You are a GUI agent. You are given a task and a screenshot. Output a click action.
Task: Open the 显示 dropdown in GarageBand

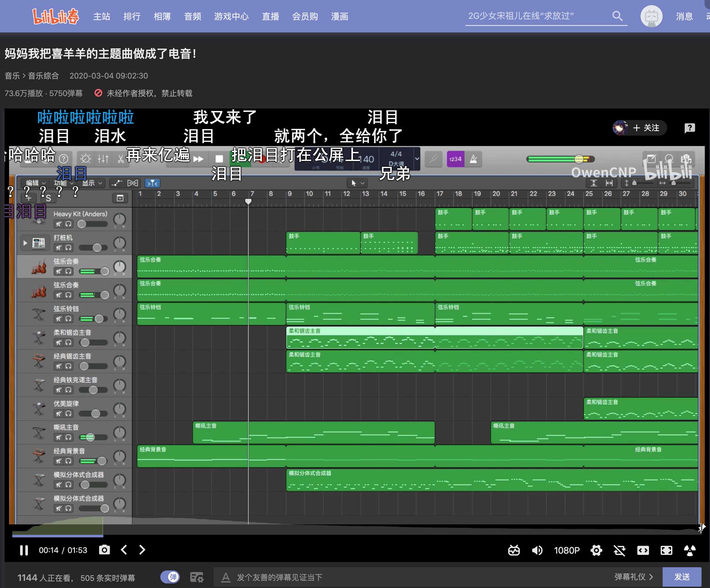tap(89, 183)
